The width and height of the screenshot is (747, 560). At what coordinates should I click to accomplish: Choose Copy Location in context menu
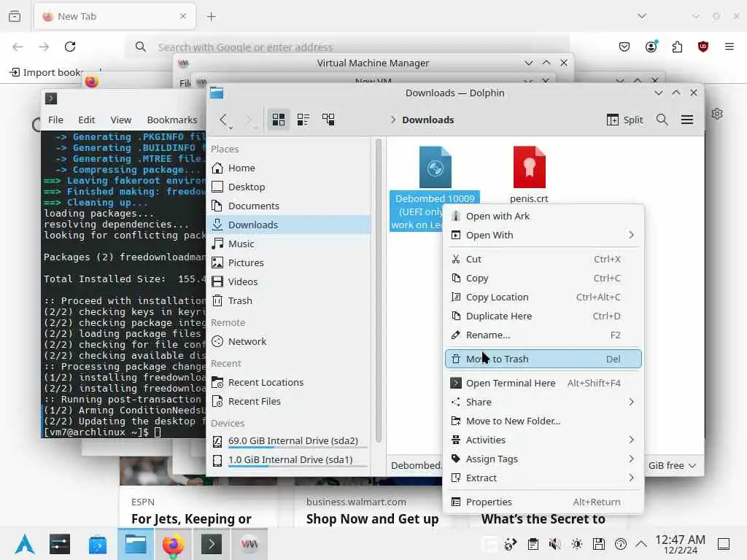(x=543, y=297)
